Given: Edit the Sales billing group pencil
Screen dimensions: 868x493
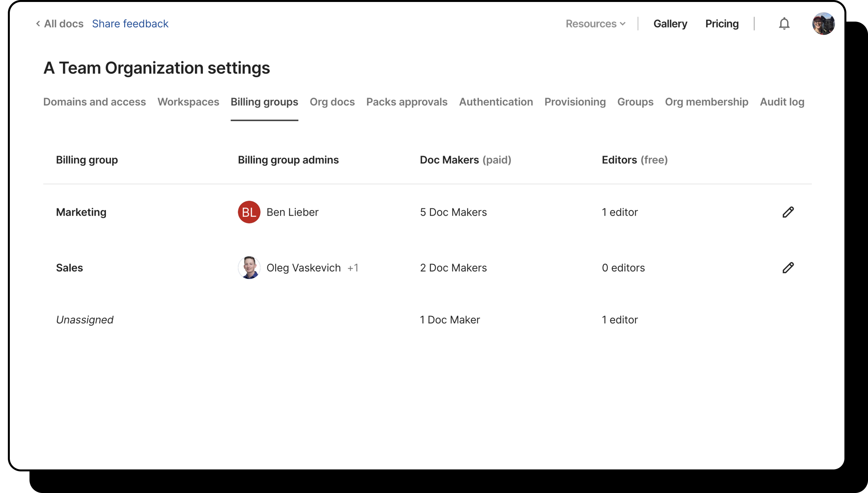Looking at the screenshot, I should [788, 268].
